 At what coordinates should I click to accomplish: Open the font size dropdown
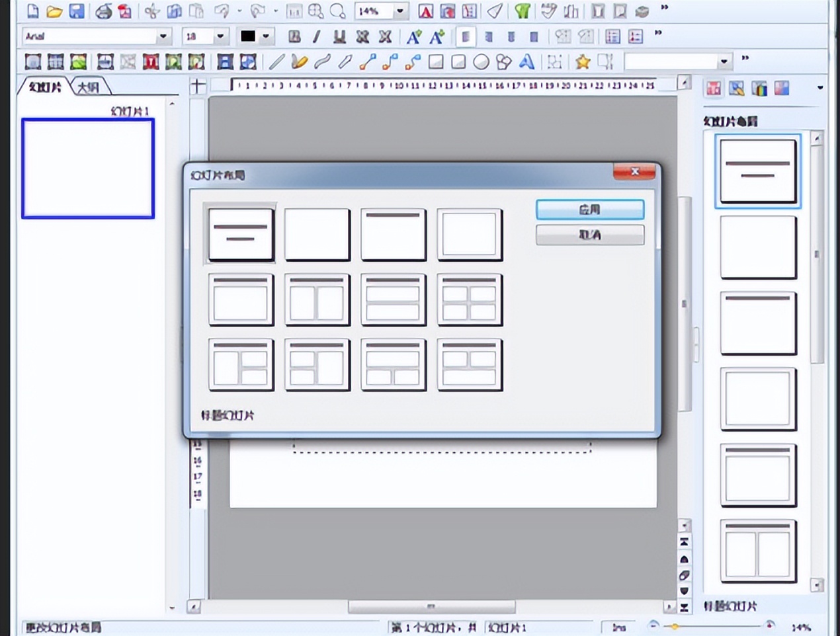pyautogui.click(x=220, y=36)
